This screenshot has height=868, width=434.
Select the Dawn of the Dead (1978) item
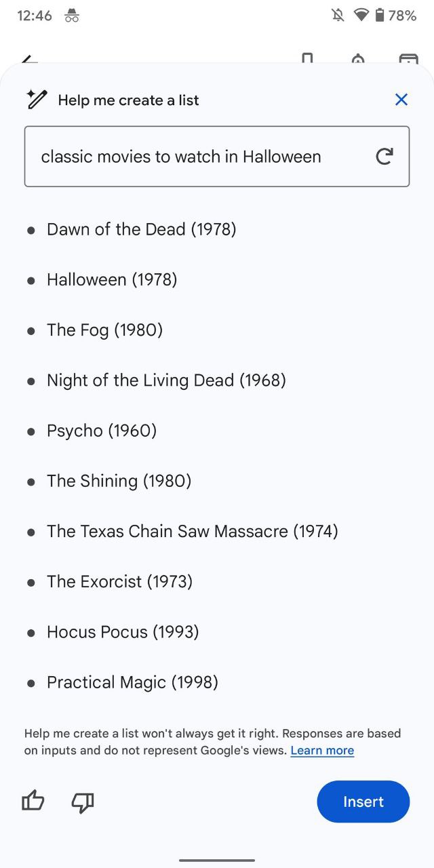141,229
